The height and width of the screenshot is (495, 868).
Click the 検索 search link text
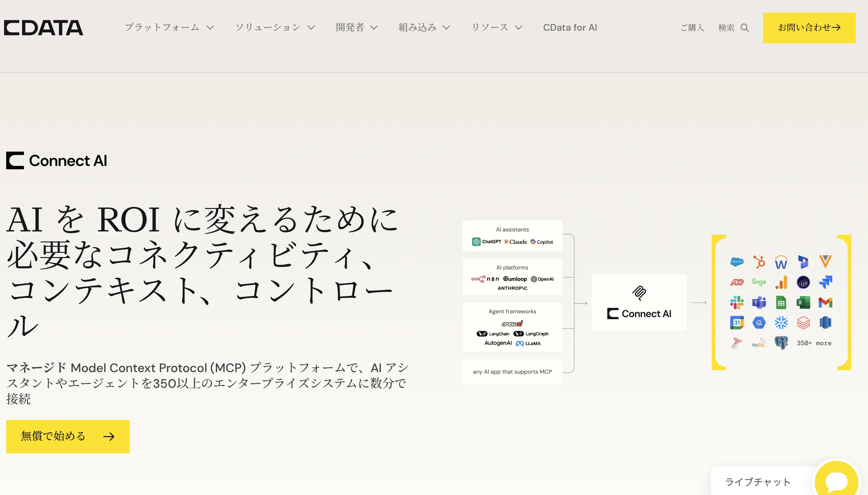(x=726, y=28)
